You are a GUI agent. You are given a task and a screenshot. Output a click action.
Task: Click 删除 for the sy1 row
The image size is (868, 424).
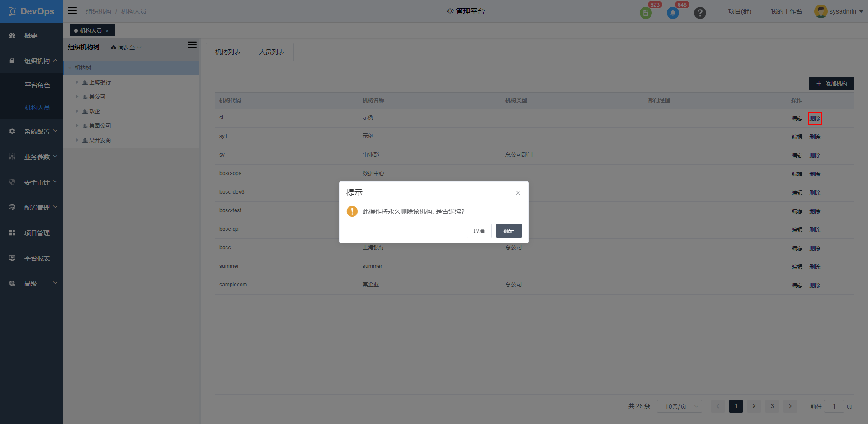[815, 137]
